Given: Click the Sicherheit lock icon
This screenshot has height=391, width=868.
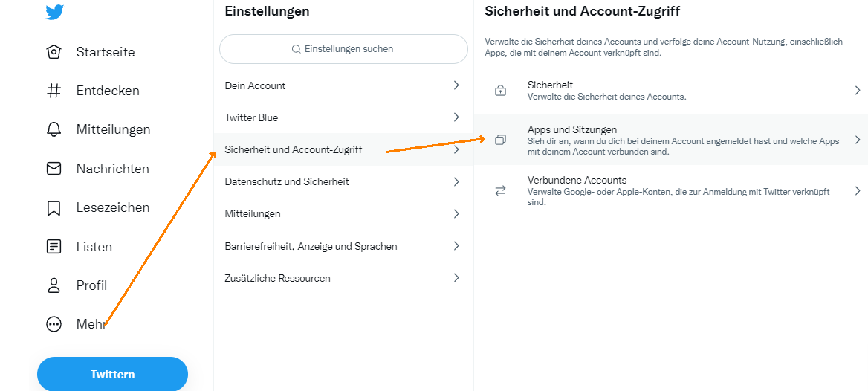Looking at the screenshot, I should click(500, 91).
